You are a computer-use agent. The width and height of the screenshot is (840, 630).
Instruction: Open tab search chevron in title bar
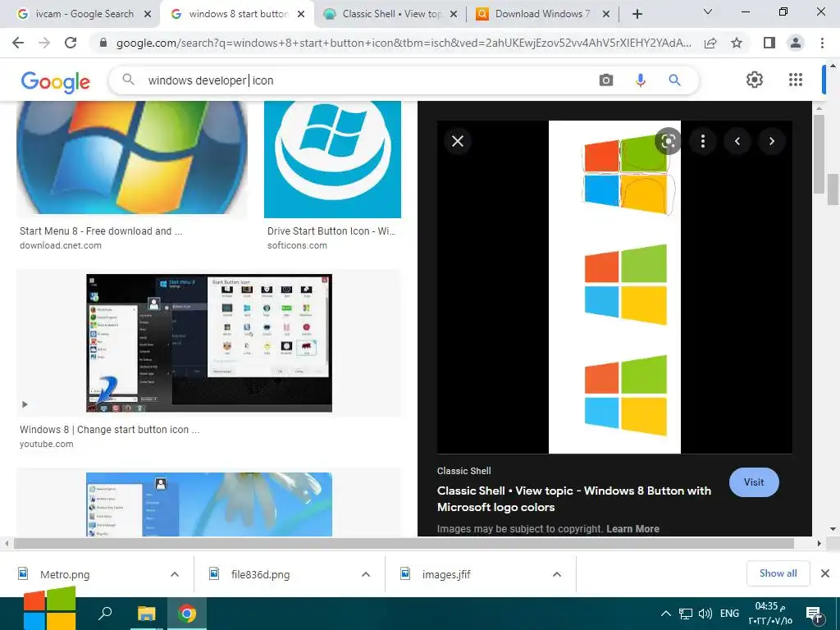(x=707, y=11)
